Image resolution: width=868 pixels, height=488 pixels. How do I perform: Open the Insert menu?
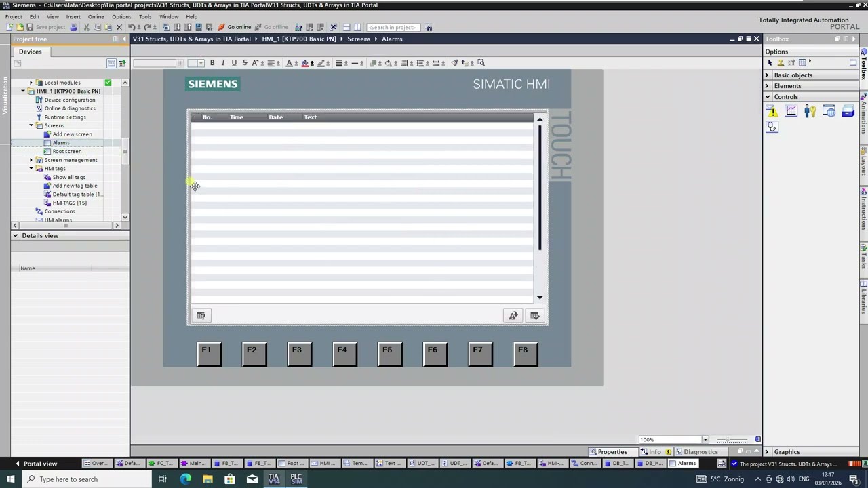pos(73,16)
